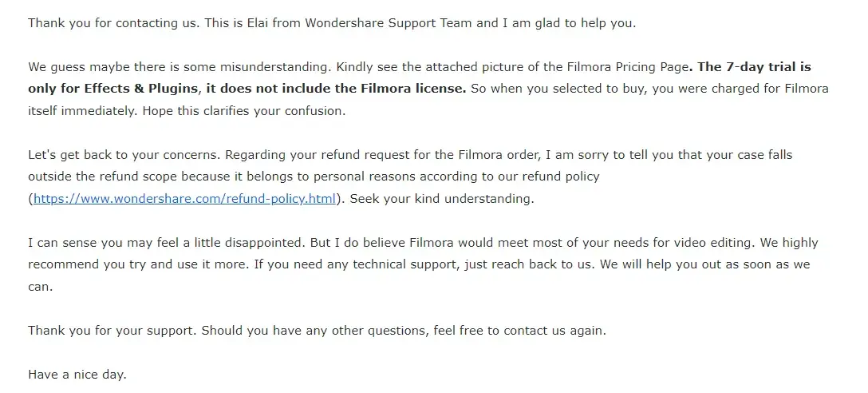Click the "Seek your kind understanding" sentence
The height and width of the screenshot is (393, 868).
coord(442,199)
